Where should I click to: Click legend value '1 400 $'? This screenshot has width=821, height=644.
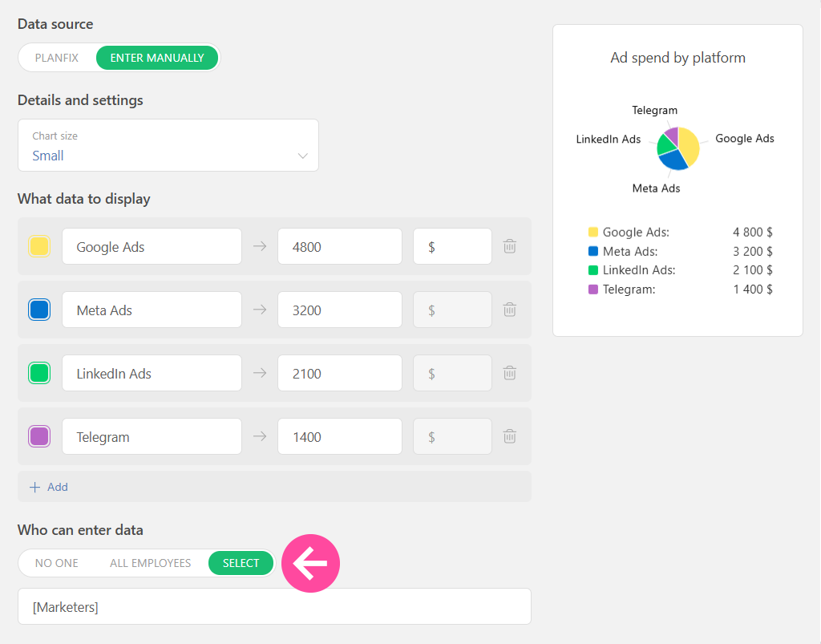[x=752, y=289]
